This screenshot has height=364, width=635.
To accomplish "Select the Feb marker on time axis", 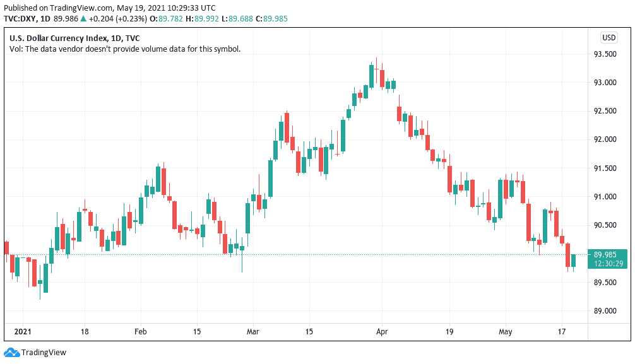I will coord(141,331).
